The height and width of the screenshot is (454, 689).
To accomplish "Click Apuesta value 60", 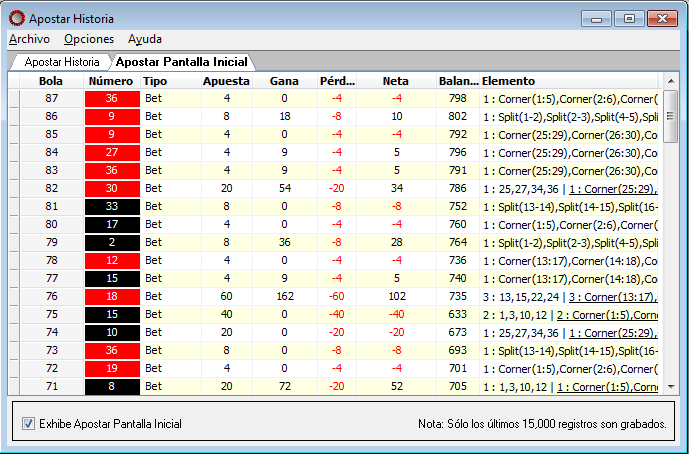I will 226,296.
